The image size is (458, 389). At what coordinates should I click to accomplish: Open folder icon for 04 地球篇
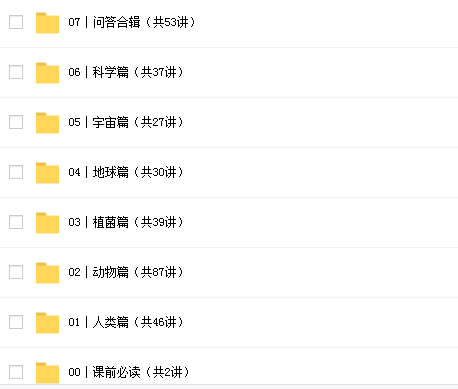(47, 173)
